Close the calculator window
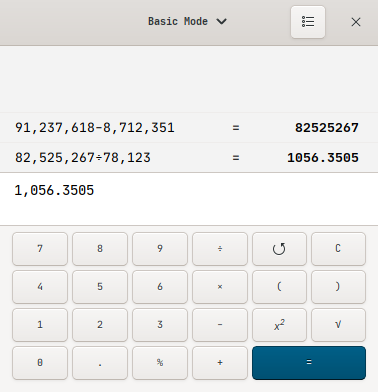The height and width of the screenshot is (392, 378). [356, 22]
